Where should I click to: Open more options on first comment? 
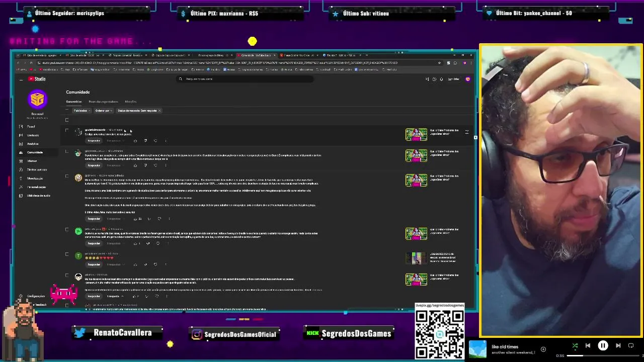[x=166, y=141]
